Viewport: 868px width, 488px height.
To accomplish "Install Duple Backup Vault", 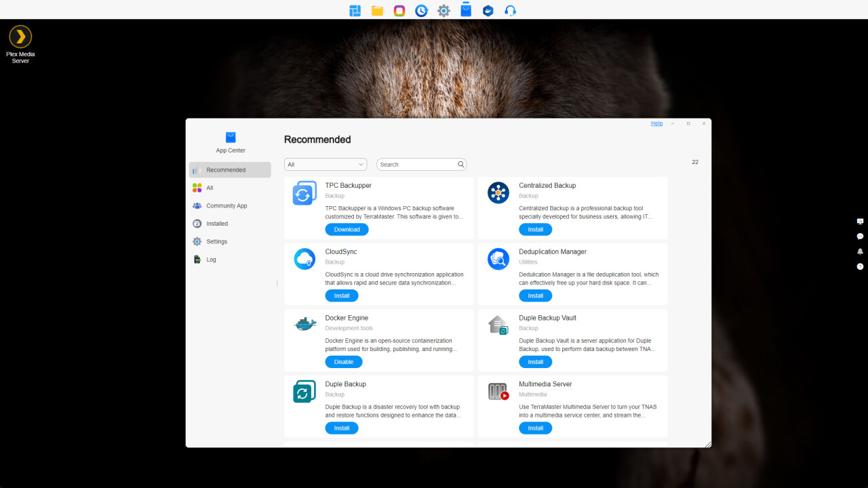I will (536, 362).
